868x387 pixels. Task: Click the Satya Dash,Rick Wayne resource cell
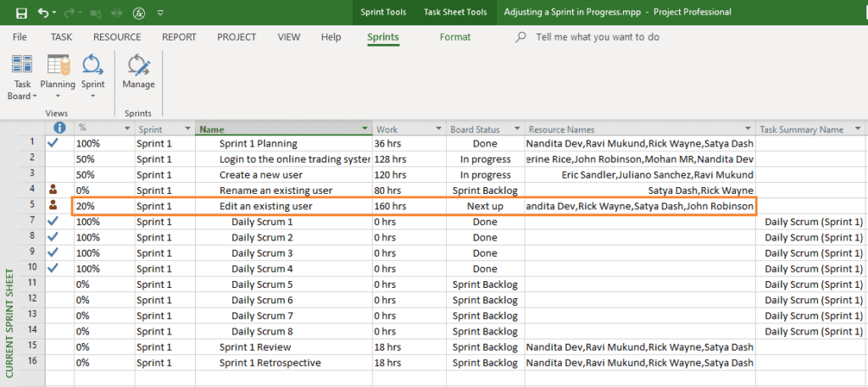pos(640,191)
